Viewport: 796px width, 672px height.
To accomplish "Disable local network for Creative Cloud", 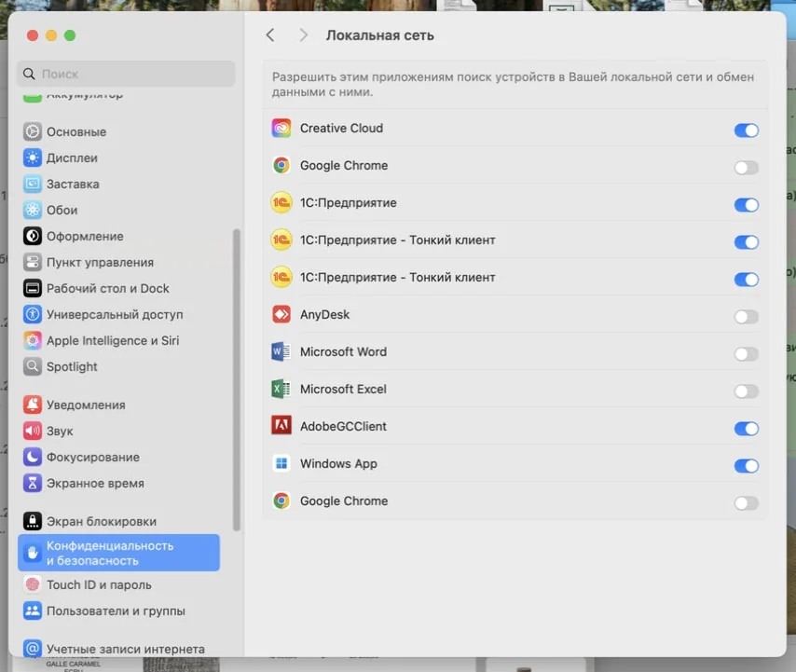I will click(747, 130).
